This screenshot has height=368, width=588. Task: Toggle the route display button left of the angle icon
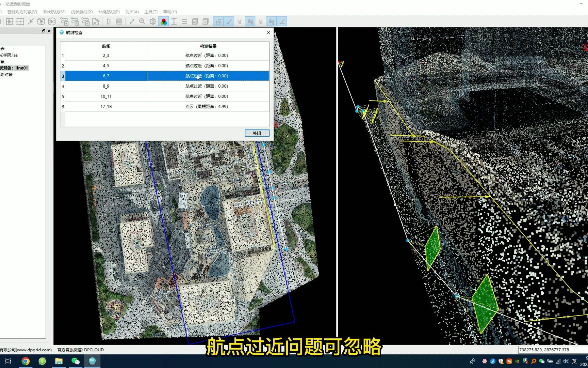coord(271,21)
